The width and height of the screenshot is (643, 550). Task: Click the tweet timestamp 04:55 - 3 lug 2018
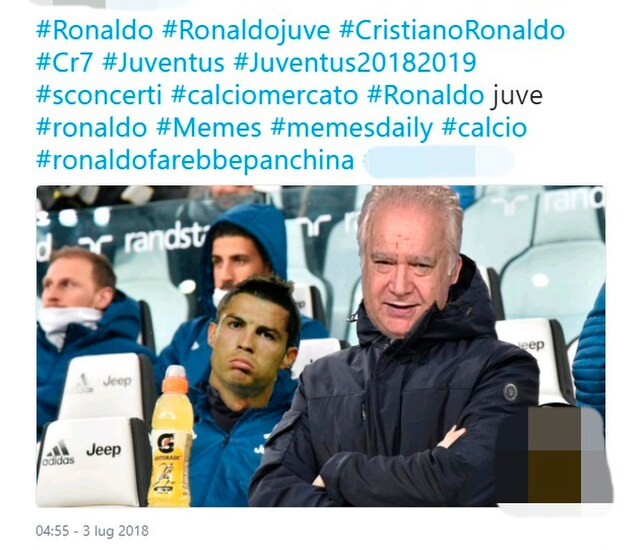click(92, 531)
